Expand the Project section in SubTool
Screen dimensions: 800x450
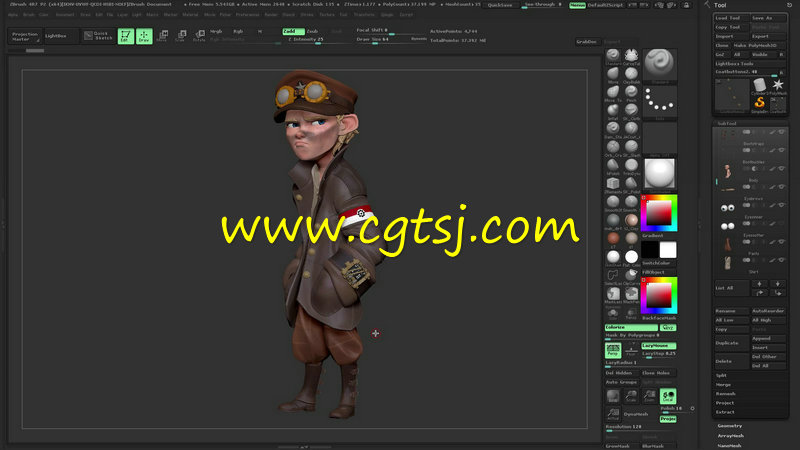click(x=724, y=403)
